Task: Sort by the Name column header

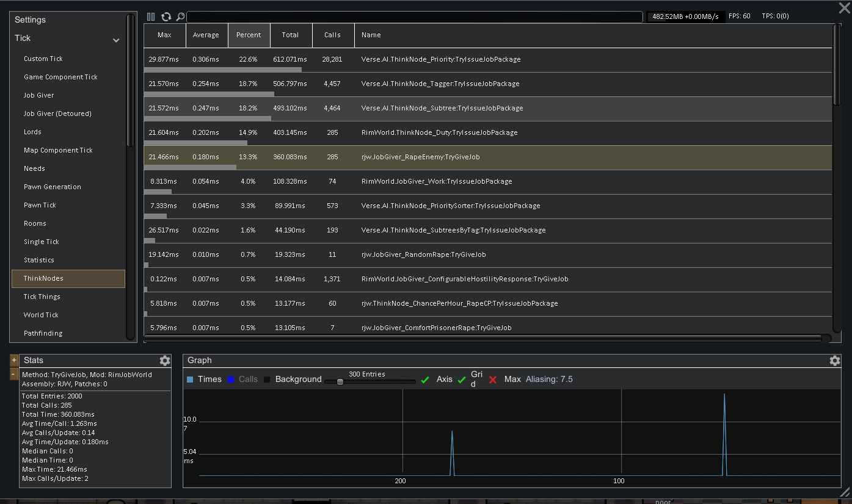Action: pos(593,35)
